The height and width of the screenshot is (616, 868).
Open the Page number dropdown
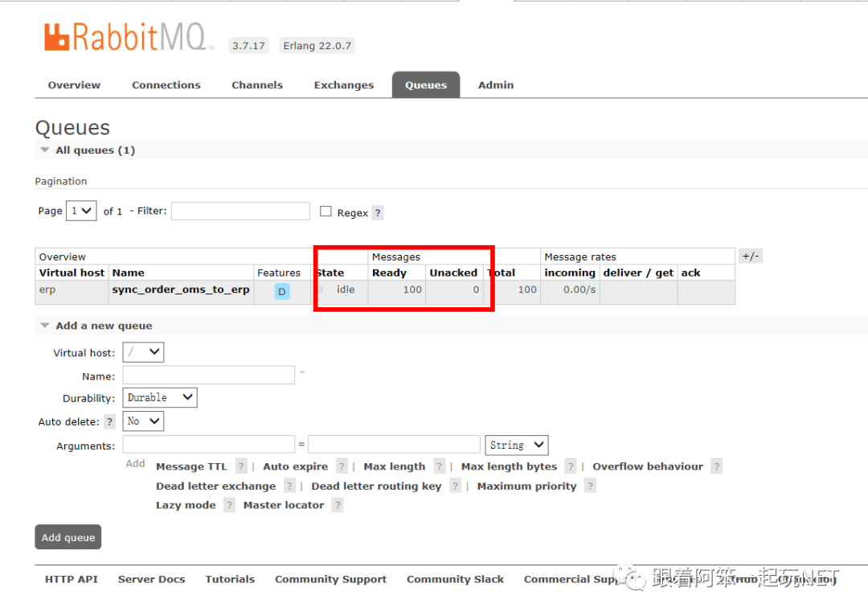click(81, 211)
